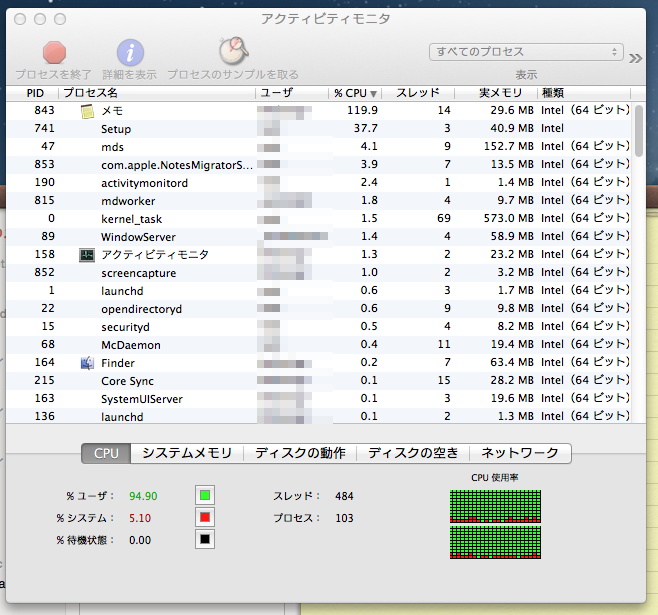The image size is (658, 615).
Task: Sort by the ユーザ column header
Action: 292,93
